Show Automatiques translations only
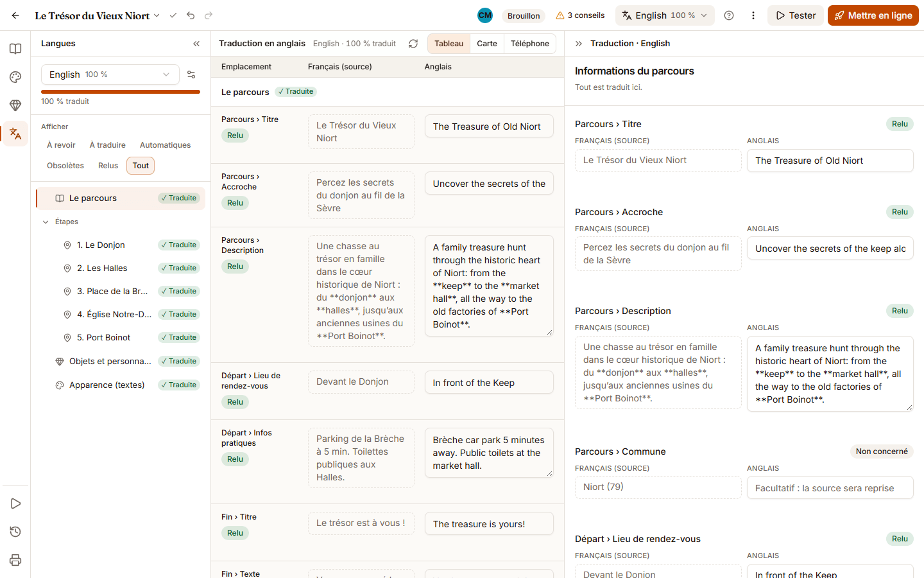The height and width of the screenshot is (578, 924). [165, 145]
